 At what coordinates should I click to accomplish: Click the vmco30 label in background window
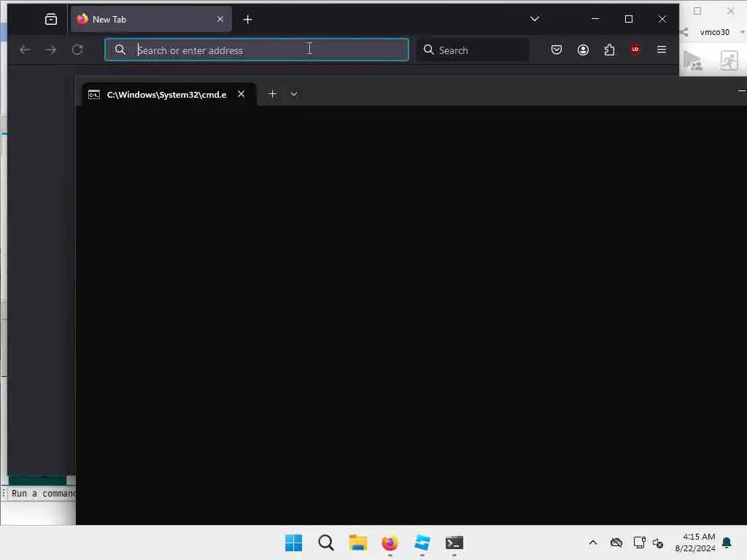click(x=714, y=32)
